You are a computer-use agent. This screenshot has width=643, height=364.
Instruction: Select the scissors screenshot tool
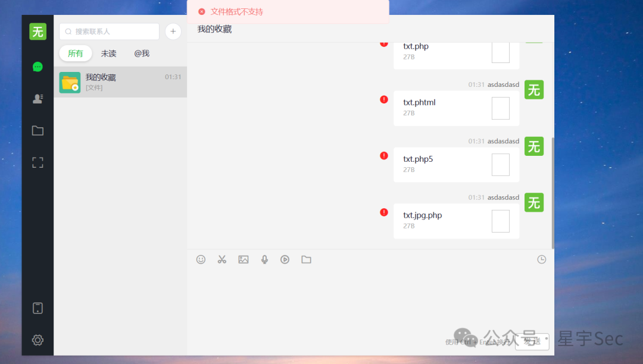(x=222, y=259)
